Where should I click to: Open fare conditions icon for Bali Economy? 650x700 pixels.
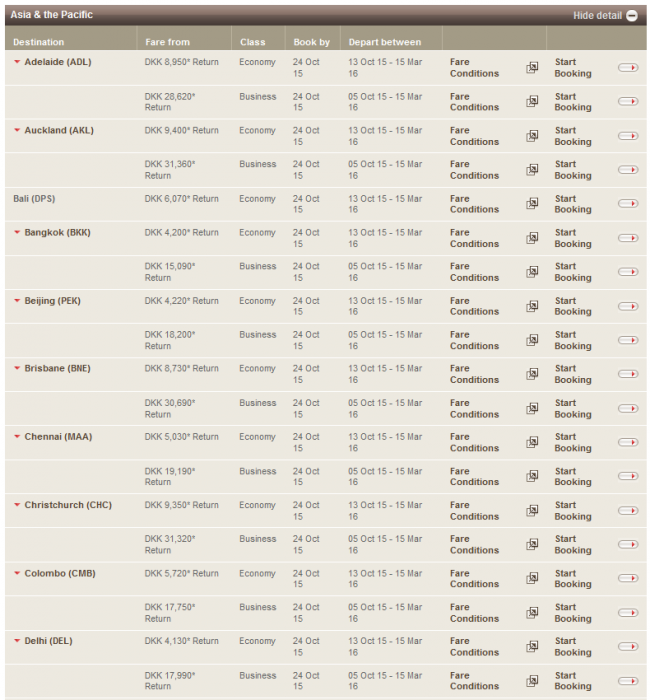point(532,204)
